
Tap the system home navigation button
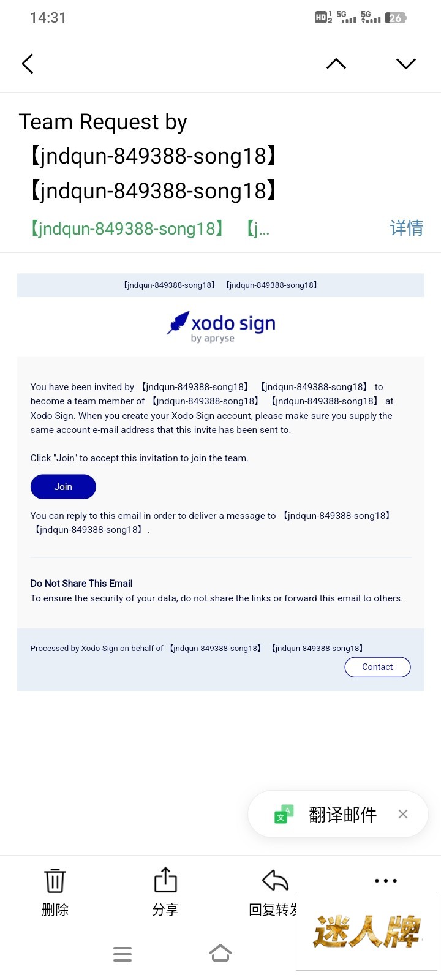[221, 954]
